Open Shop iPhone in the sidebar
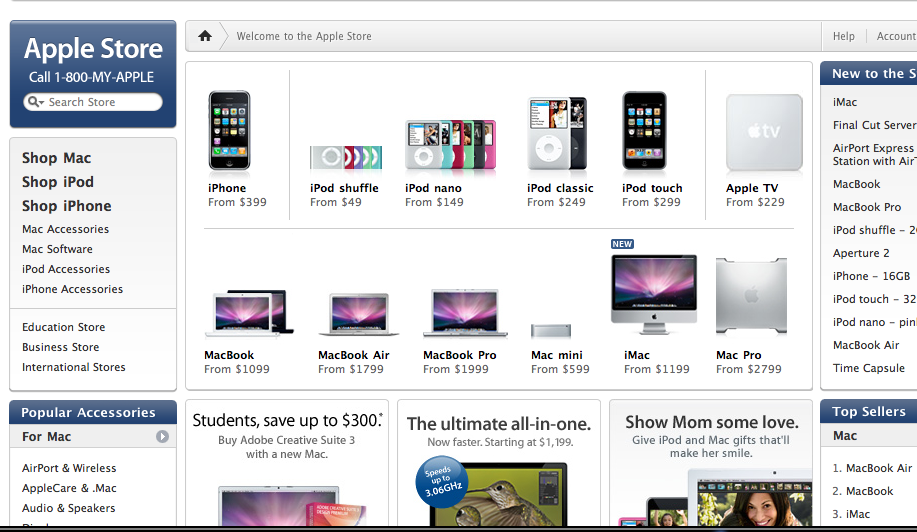This screenshot has width=917, height=532. (x=67, y=206)
